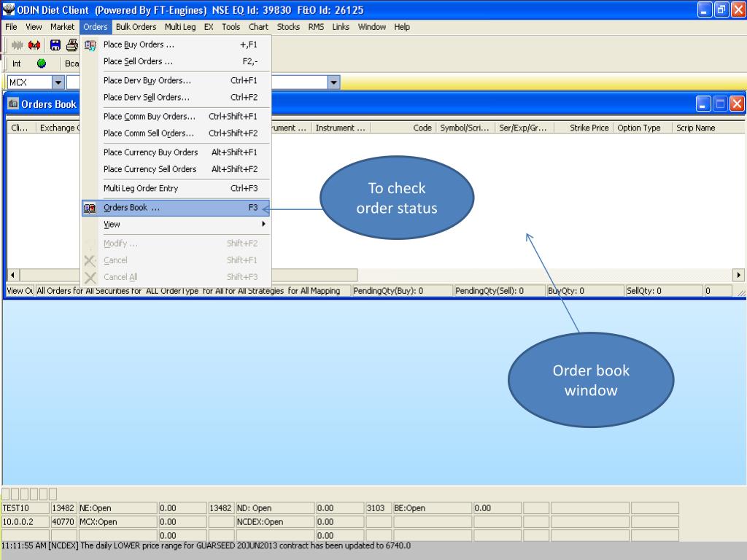Choose Place Currency Buy Orders
This screenshot has width=747, height=560.
point(176,152)
